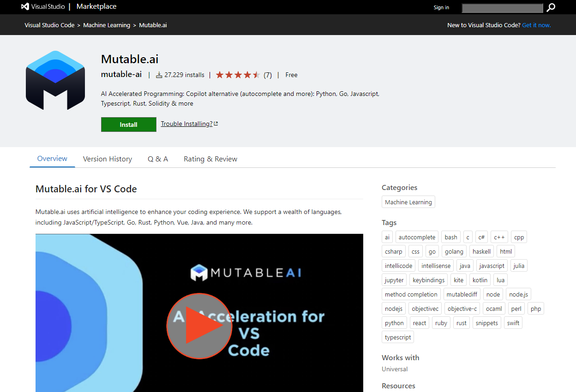
Task: Click the green Install button
Action: click(x=129, y=125)
